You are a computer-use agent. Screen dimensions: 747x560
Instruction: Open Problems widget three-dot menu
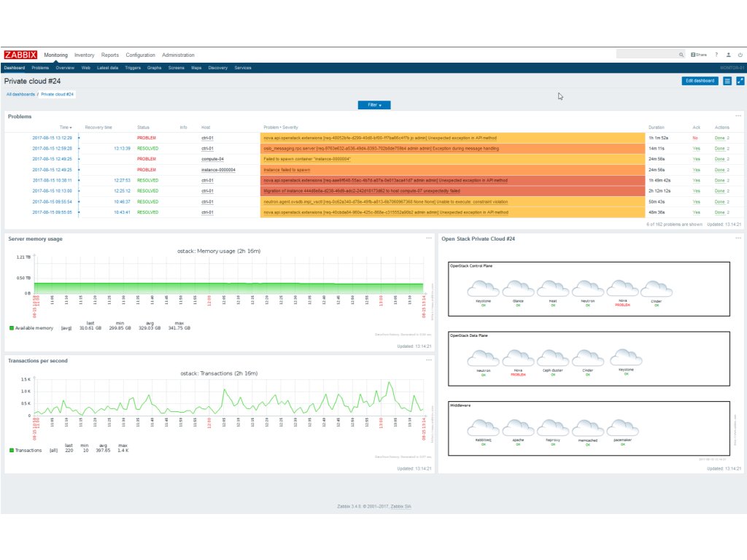point(738,116)
